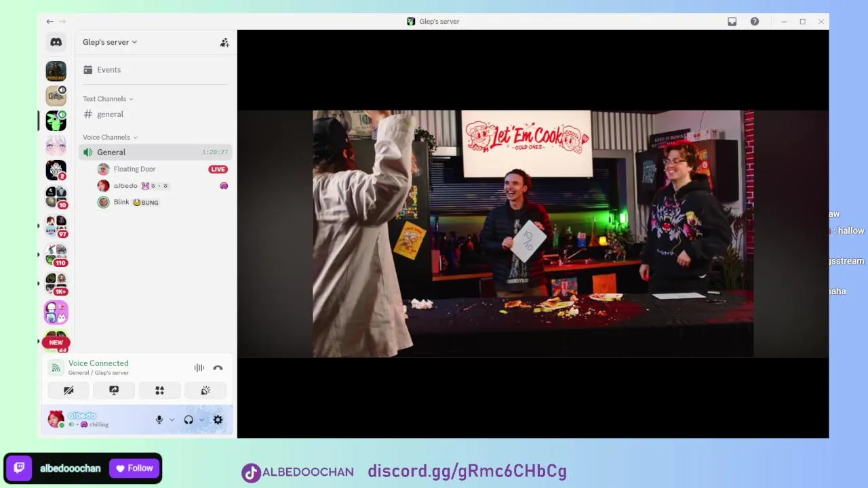This screenshot has width=868, height=488.
Task: Invite people to Glep's server icon
Action: (x=224, y=42)
